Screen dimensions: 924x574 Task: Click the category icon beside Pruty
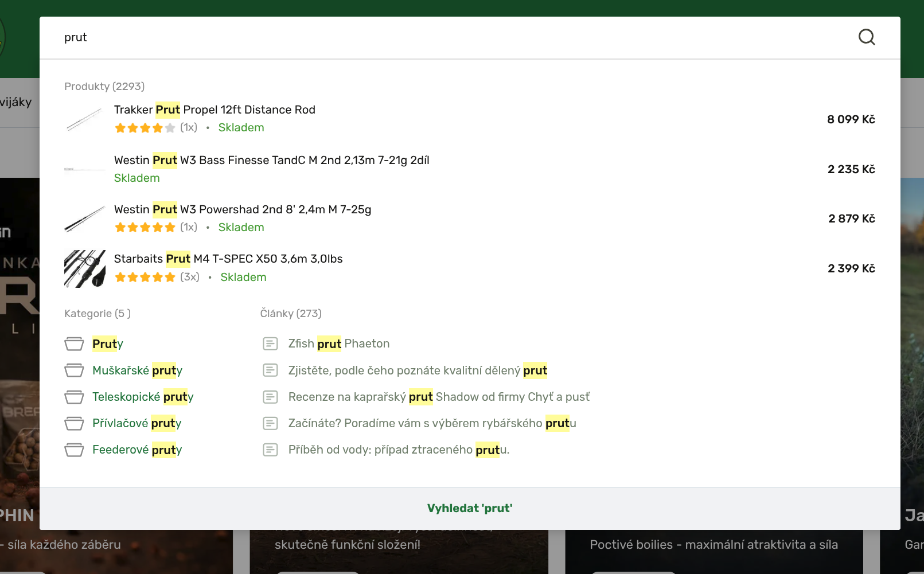pos(74,343)
